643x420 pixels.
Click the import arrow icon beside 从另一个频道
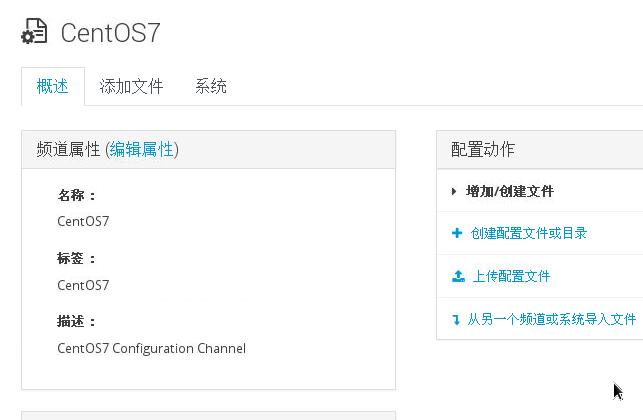[456, 319]
